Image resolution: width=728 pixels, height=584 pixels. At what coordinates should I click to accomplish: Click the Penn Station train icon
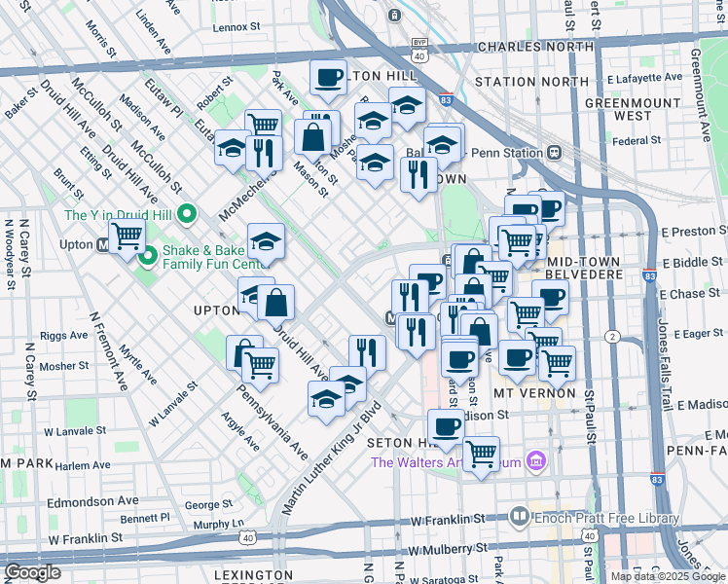[554, 152]
